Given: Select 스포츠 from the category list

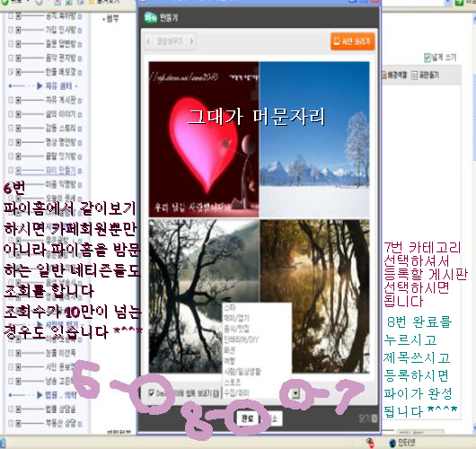Looking at the screenshot, I should pyautogui.click(x=233, y=383).
